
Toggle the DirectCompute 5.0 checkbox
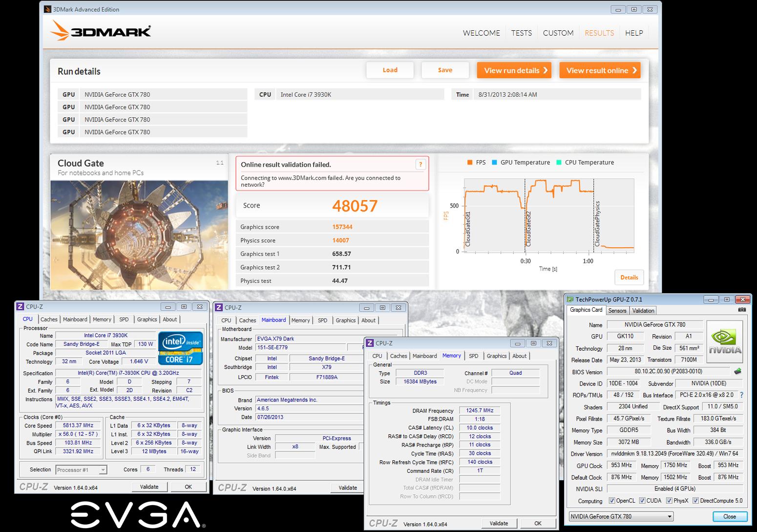click(695, 501)
